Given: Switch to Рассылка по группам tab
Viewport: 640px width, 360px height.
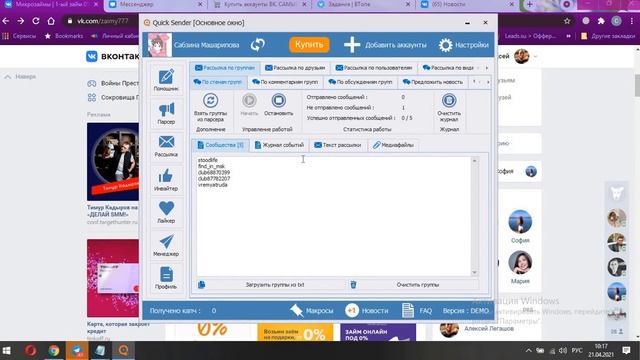Looking at the screenshot, I should click(225, 68).
